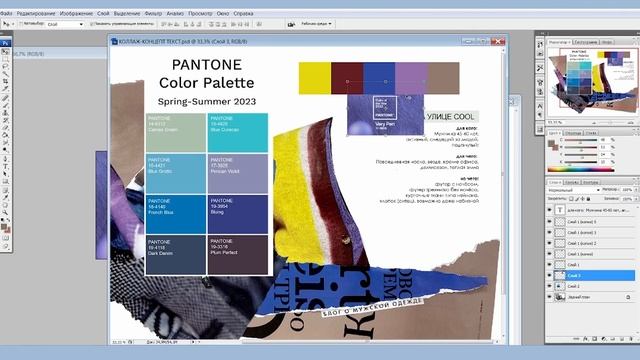640x360 pixels.
Task: Select the Magic Wand tool
Action: (x=5, y=73)
